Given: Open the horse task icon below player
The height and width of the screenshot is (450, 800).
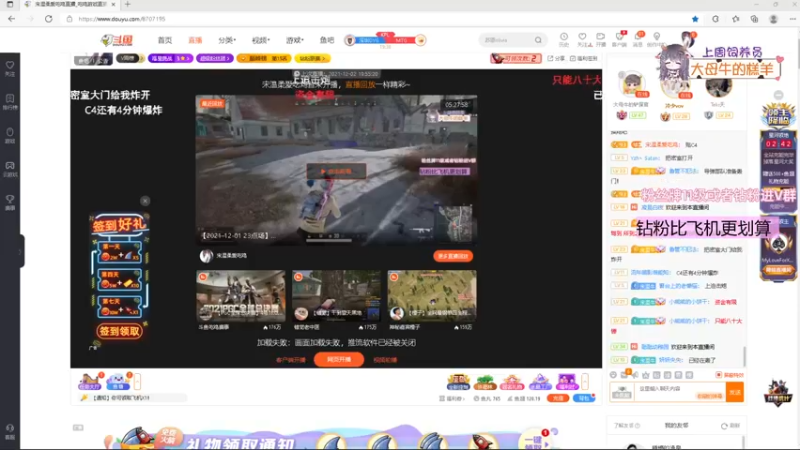Looking at the screenshot, I should pos(90,382).
